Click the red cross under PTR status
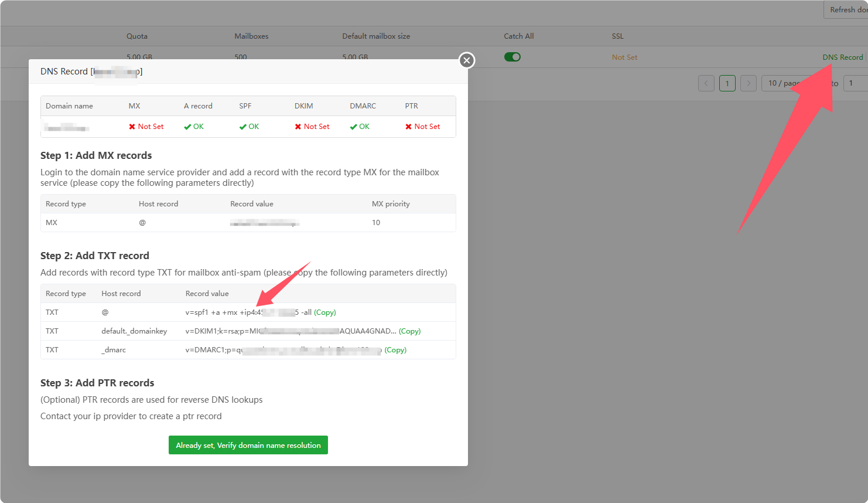868x503 pixels. click(x=409, y=127)
